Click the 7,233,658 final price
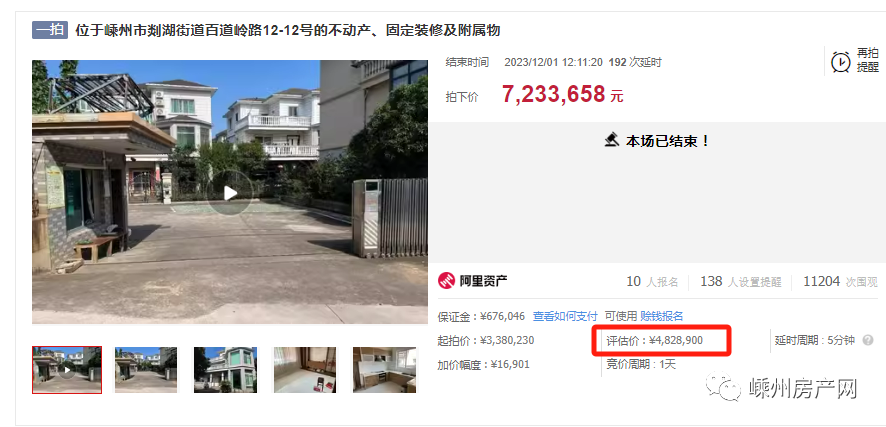Viewport: 886px width, 427px height. (x=554, y=94)
